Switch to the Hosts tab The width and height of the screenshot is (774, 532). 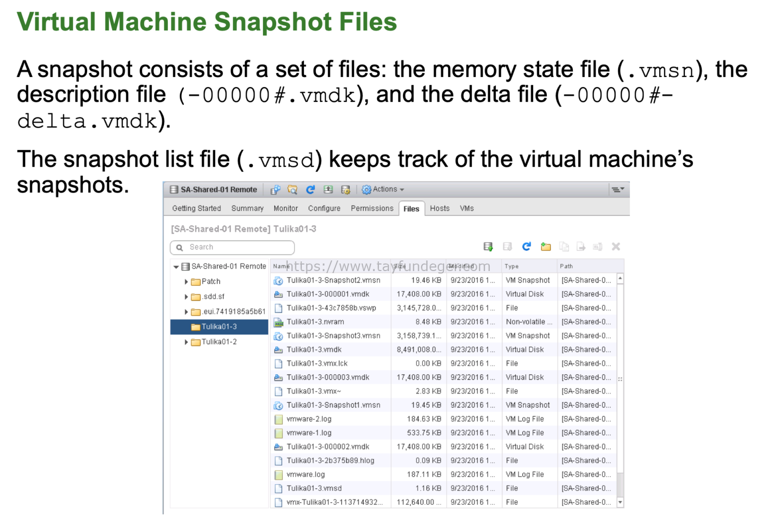[x=439, y=208]
